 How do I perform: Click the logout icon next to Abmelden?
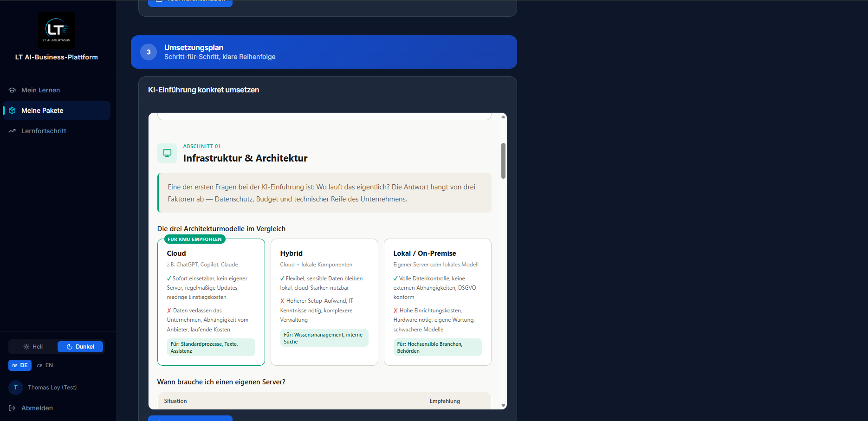click(12, 408)
